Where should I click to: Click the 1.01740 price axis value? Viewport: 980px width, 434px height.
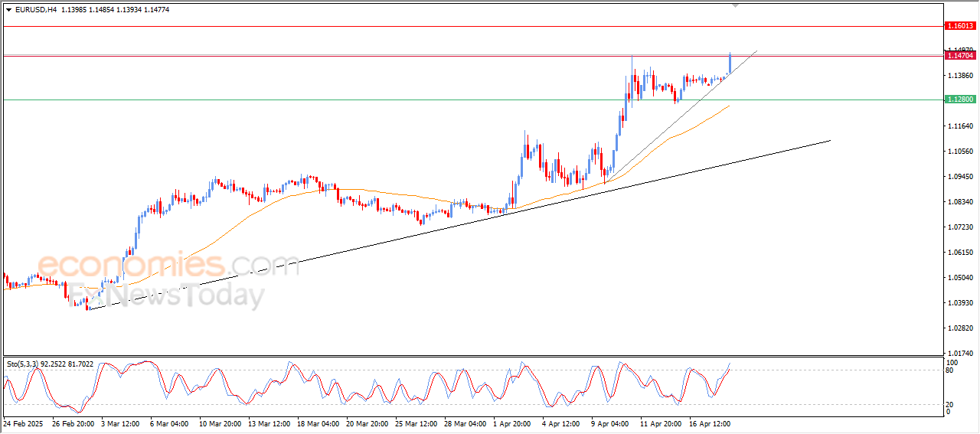click(x=961, y=353)
